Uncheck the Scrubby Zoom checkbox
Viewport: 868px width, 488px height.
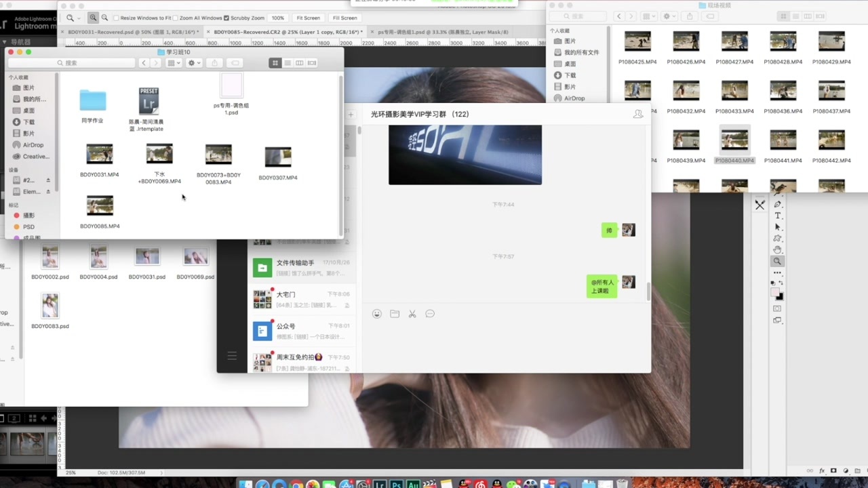[226, 18]
